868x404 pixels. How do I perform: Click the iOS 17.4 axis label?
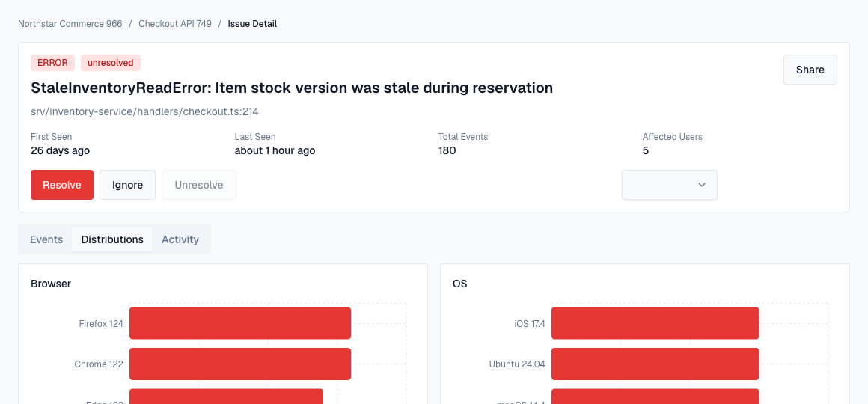coord(530,324)
